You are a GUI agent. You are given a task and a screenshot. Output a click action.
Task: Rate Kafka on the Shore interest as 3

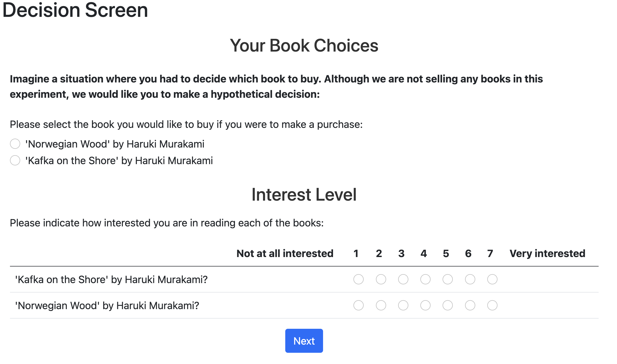click(x=403, y=279)
